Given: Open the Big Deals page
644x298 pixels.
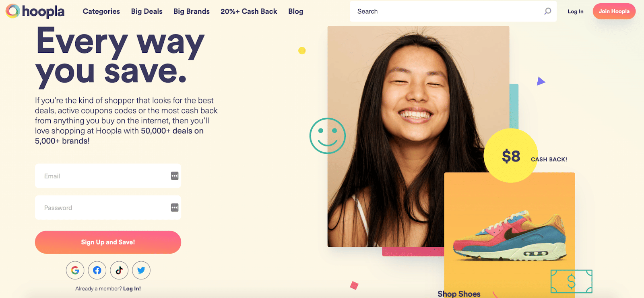Looking at the screenshot, I should (x=147, y=11).
